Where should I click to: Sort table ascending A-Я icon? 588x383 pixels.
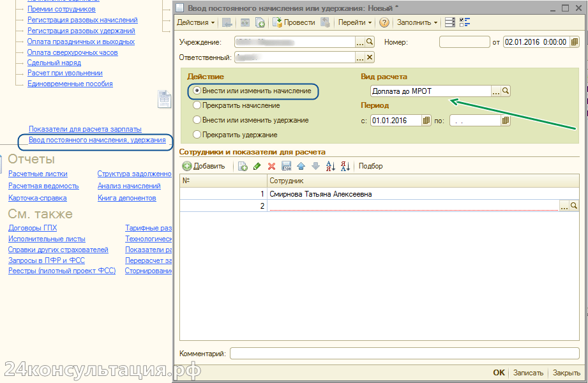pos(331,166)
